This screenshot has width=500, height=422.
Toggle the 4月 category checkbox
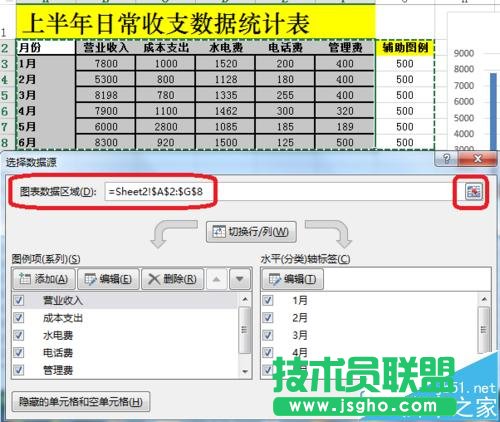(268, 352)
